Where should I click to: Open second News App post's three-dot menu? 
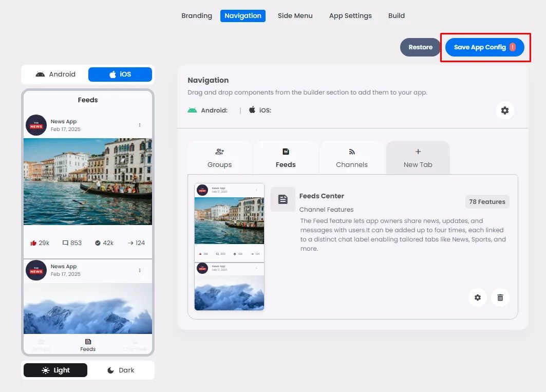coord(140,270)
